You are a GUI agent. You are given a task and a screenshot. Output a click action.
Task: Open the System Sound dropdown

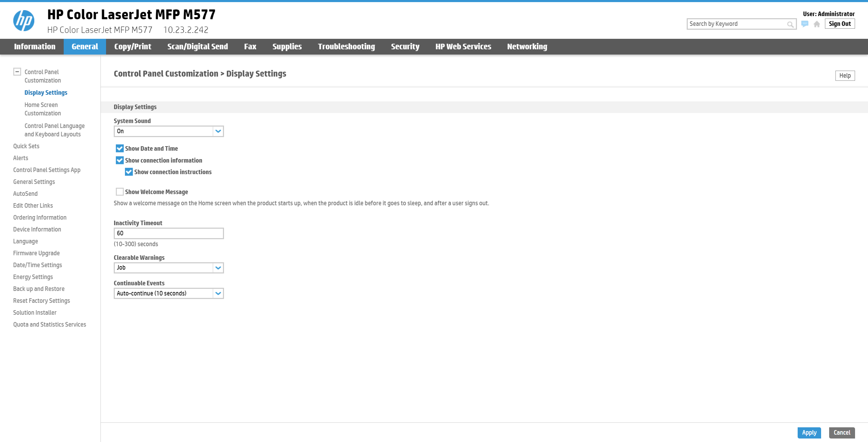168,131
